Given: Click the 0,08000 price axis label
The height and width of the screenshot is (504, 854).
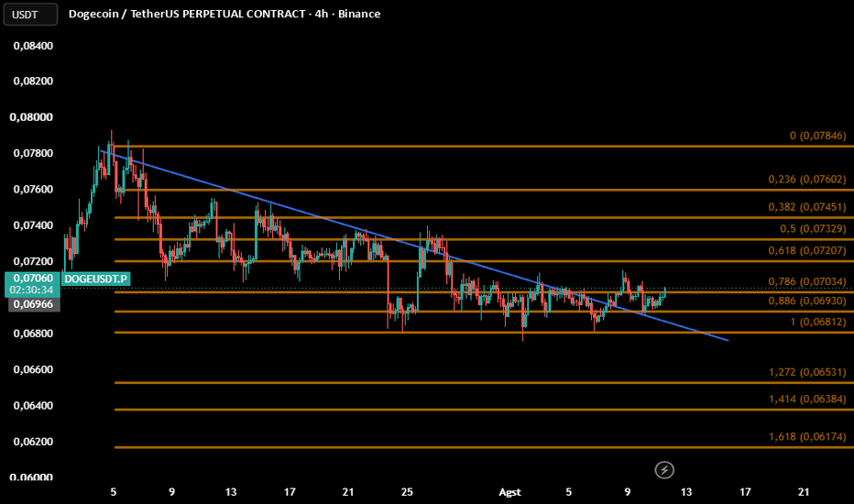Looking at the screenshot, I should point(31,117).
